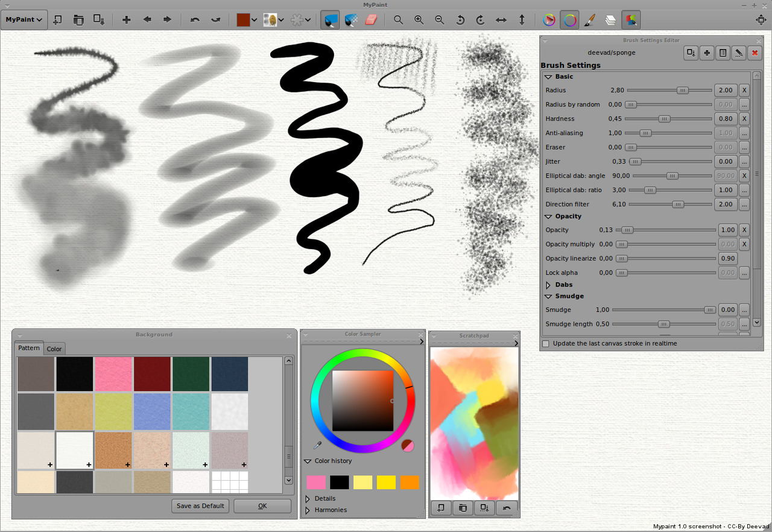The width and height of the screenshot is (772, 532).
Task: Click the Mirror canvas horizontally icon
Action: (501, 20)
